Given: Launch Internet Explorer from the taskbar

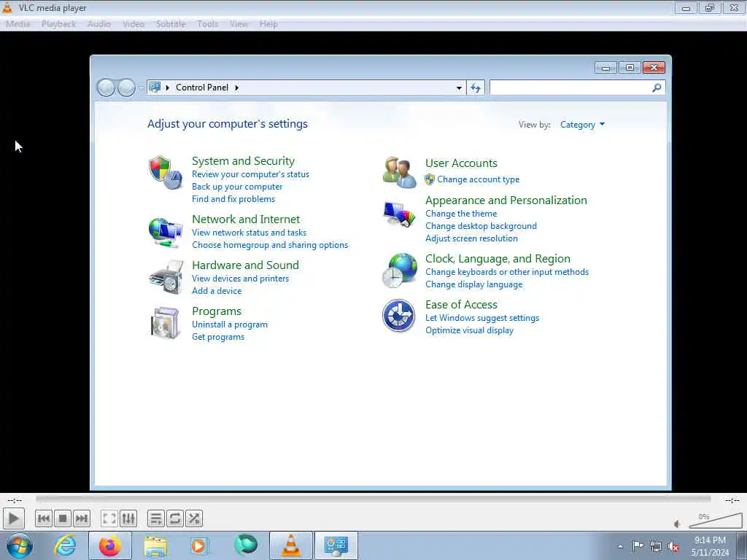Looking at the screenshot, I should click(65, 545).
